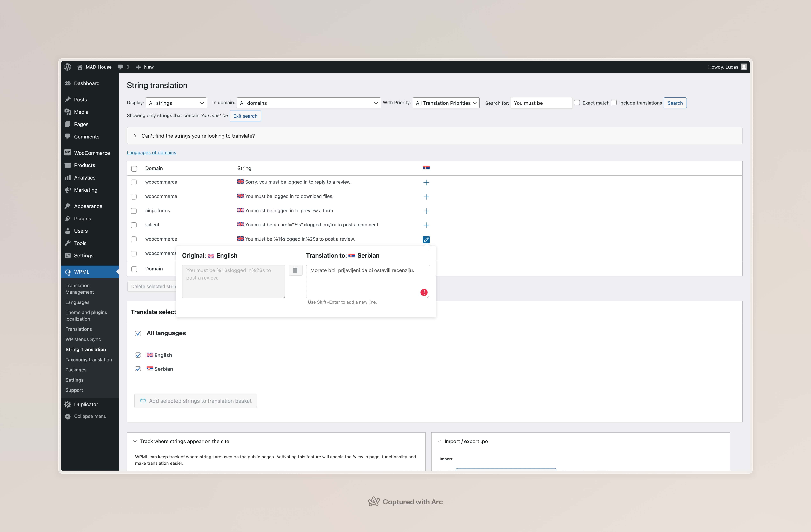
Task: Select the salient row checkbox
Action: click(x=134, y=225)
